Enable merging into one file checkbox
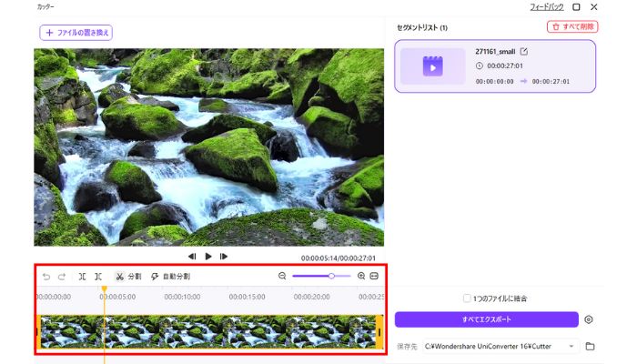This screenshot has width=637, height=364. point(467,298)
